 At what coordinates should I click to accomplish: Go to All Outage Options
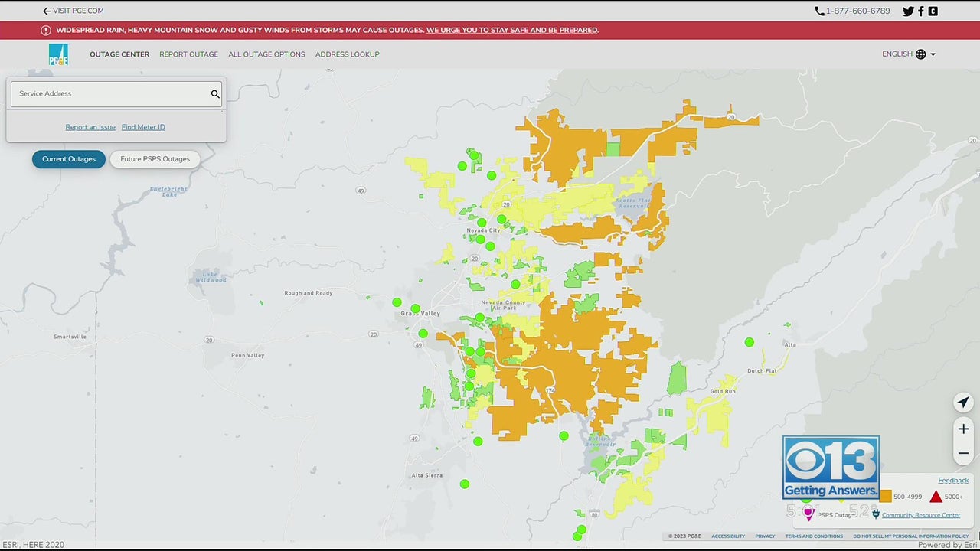[266, 54]
